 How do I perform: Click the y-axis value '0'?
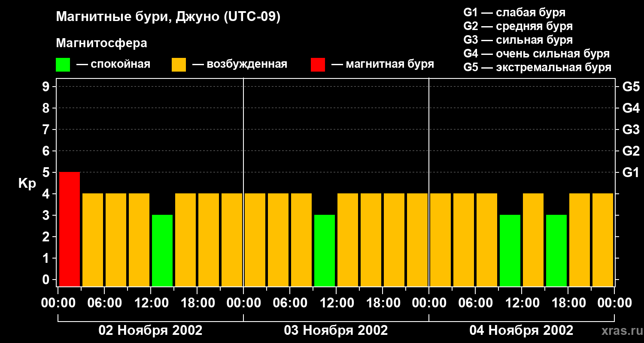(x=47, y=280)
